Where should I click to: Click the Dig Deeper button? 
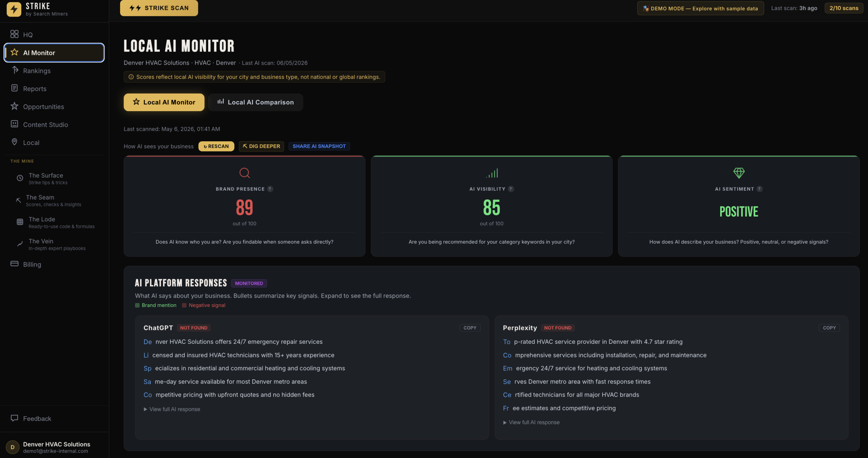261,146
